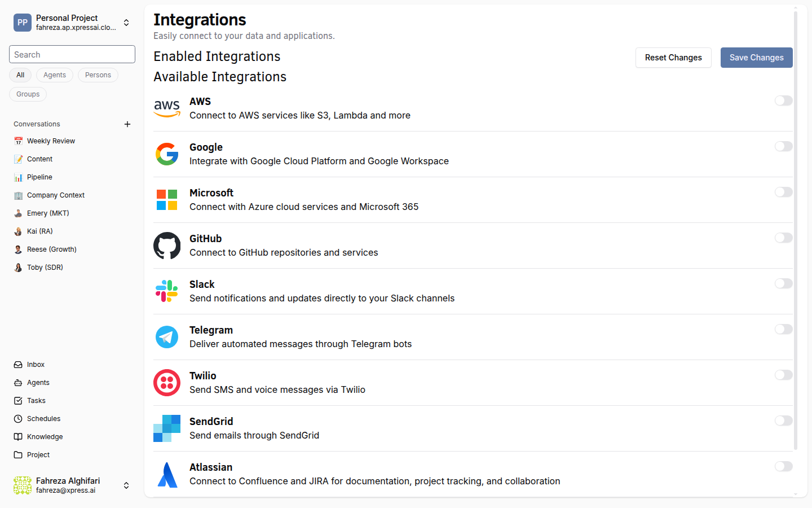Enable the Google integration toggle

[784, 146]
